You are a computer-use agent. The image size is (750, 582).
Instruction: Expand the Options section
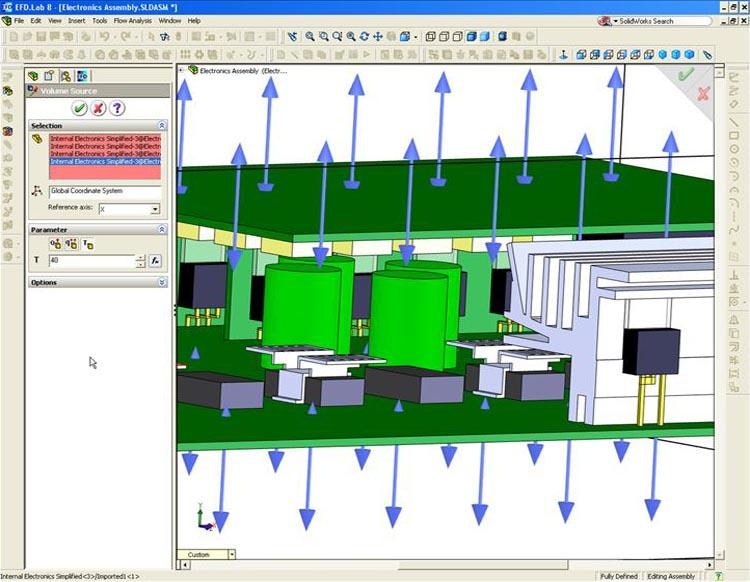pyautogui.click(x=162, y=283)
